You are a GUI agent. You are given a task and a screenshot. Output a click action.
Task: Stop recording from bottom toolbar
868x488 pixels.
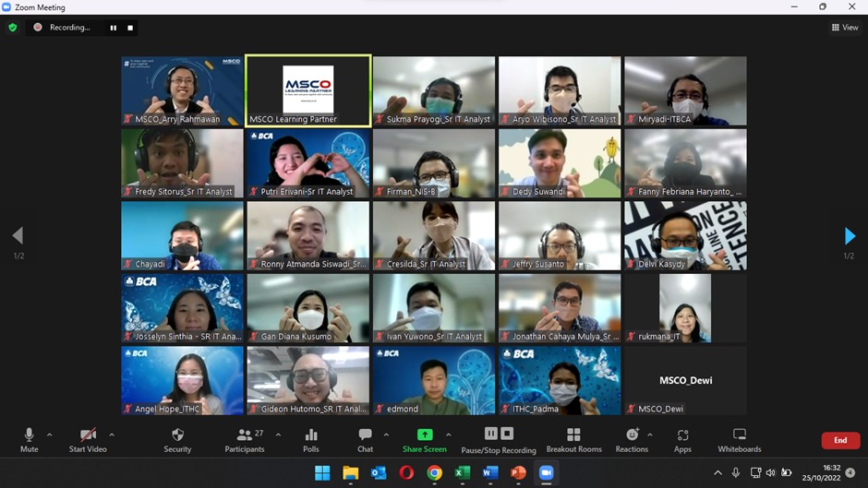point(507,434)
